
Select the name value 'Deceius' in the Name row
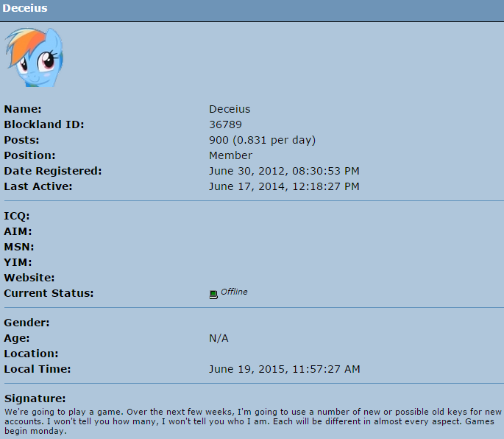230,109
